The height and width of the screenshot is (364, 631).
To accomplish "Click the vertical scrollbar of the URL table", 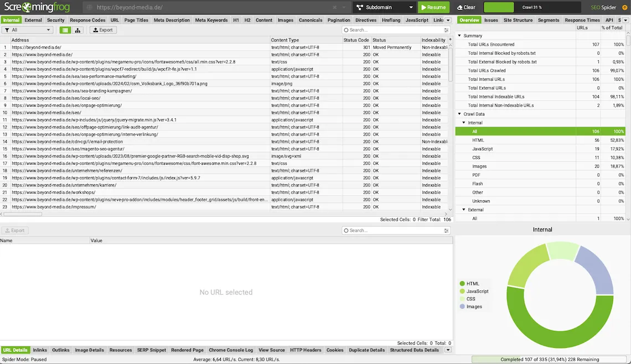I will [x=451, y=64].
